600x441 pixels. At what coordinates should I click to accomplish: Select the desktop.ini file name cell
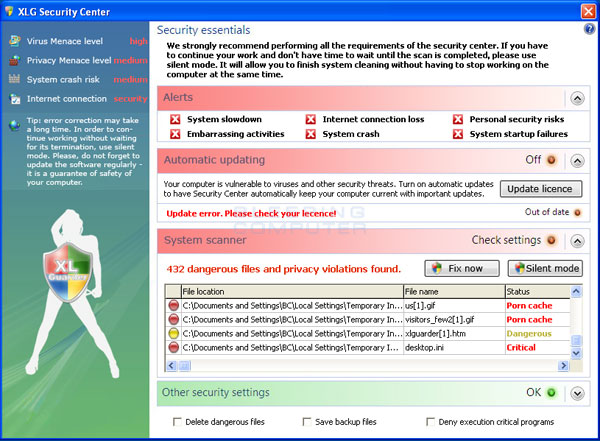tap(454, 347)
